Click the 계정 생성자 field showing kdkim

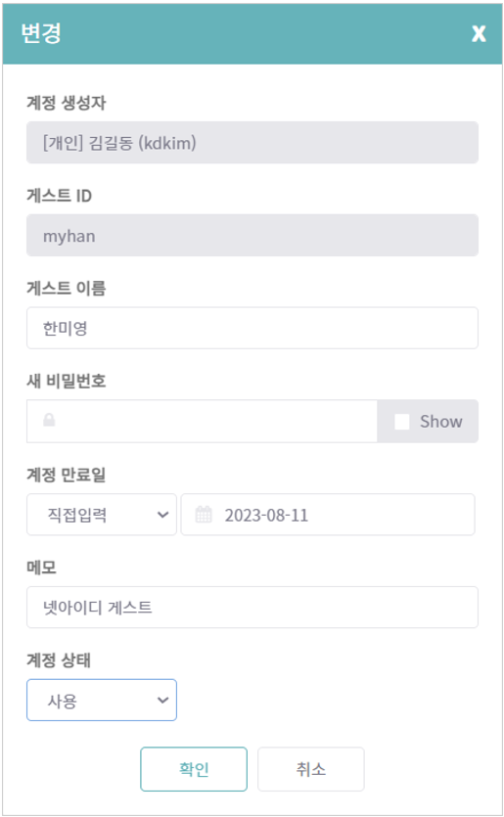(x=252, y=142)
